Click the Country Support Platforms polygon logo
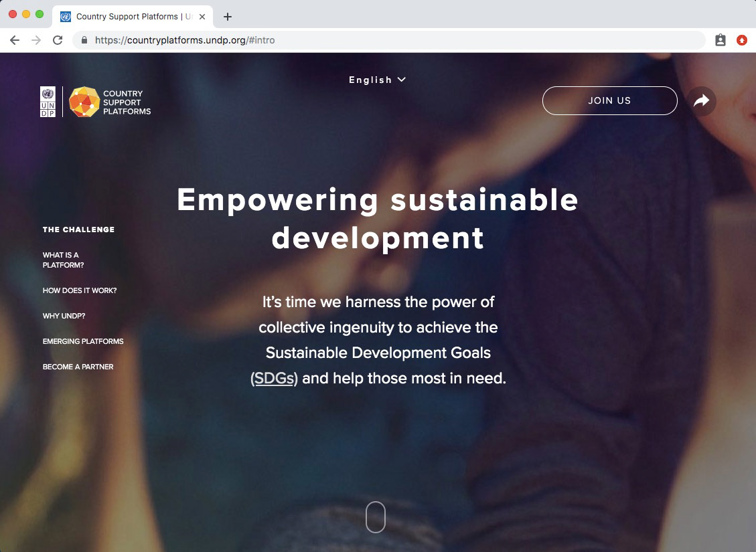756x552 pixels. tap(84, 102)
